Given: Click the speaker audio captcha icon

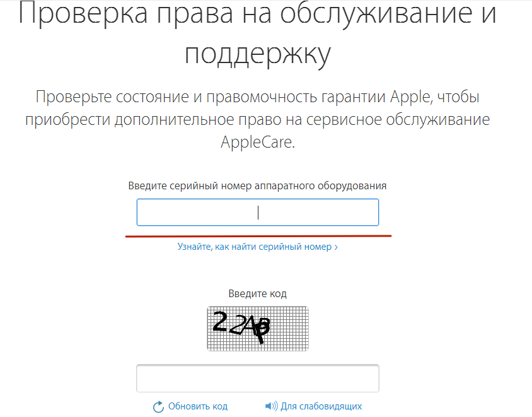Looking at the screenshot, I should pyautogui.click(x=272, y=406).
